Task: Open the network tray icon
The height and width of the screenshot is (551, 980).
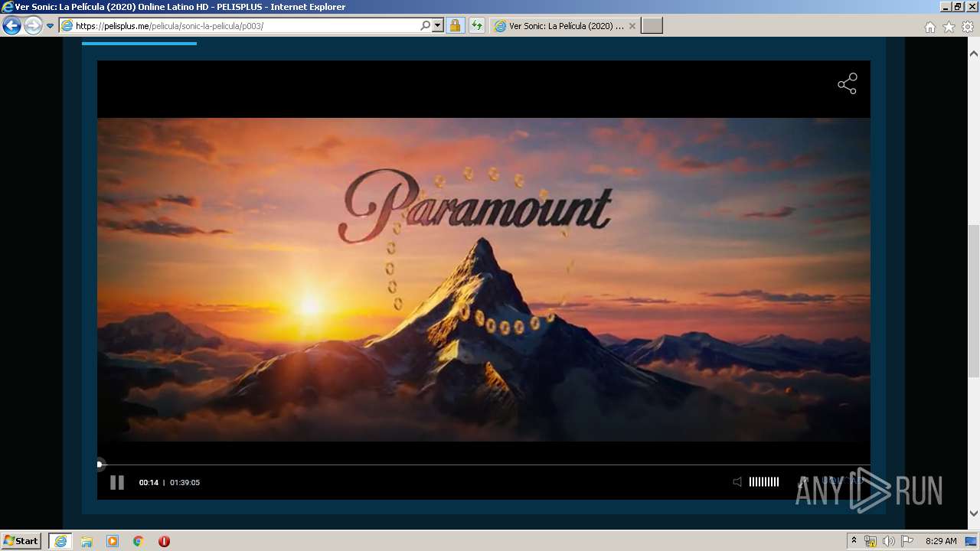Action: 871,541
